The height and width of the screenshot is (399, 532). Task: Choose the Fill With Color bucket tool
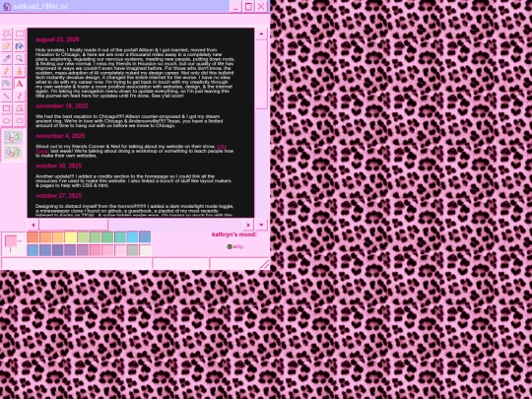pyautogui.click(x=20, y=46)
